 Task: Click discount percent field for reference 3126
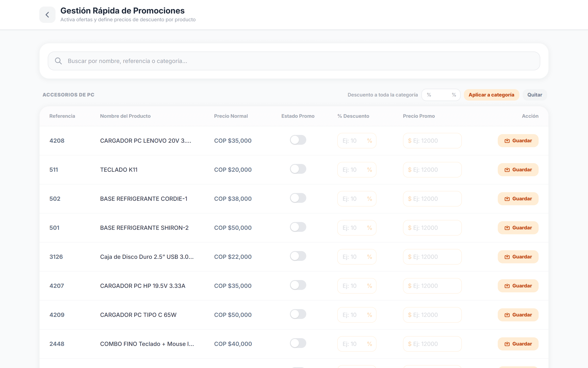pos(357,257)
